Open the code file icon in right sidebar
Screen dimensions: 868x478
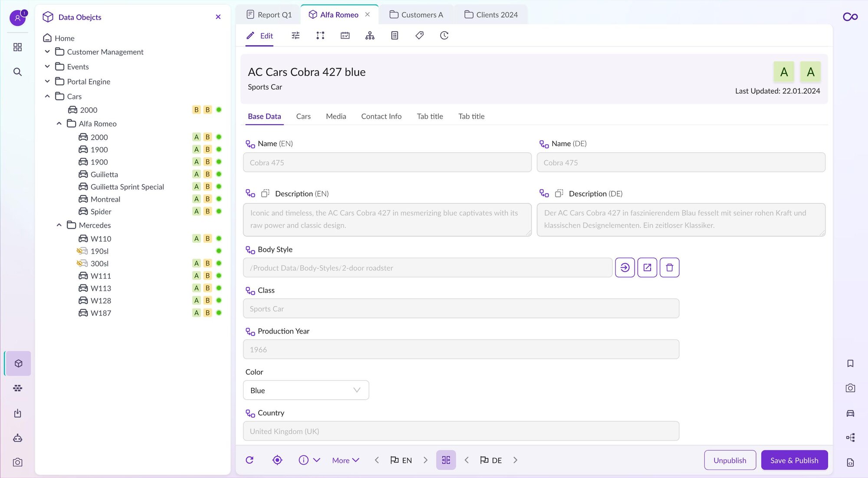click(x=850, y=462)
